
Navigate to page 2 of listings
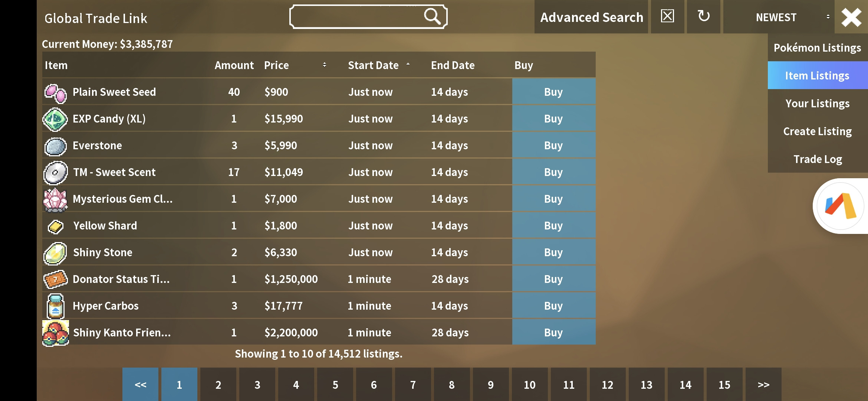click(217, 384)
